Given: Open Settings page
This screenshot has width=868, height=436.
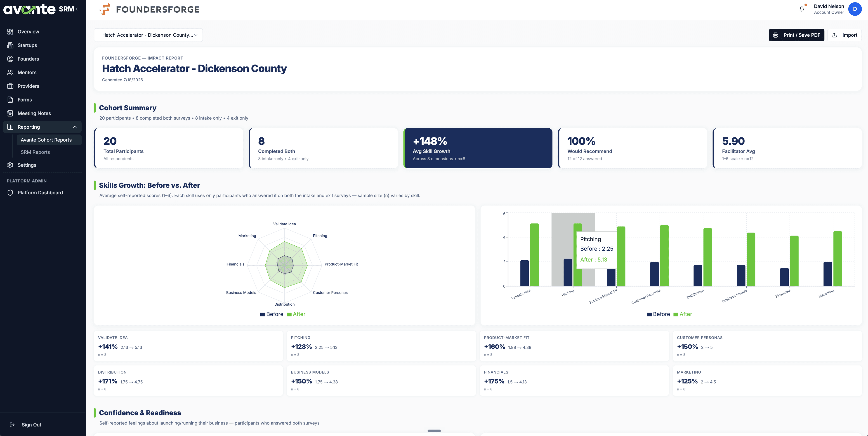Looking at the screenshot, I should coord(42,165).
